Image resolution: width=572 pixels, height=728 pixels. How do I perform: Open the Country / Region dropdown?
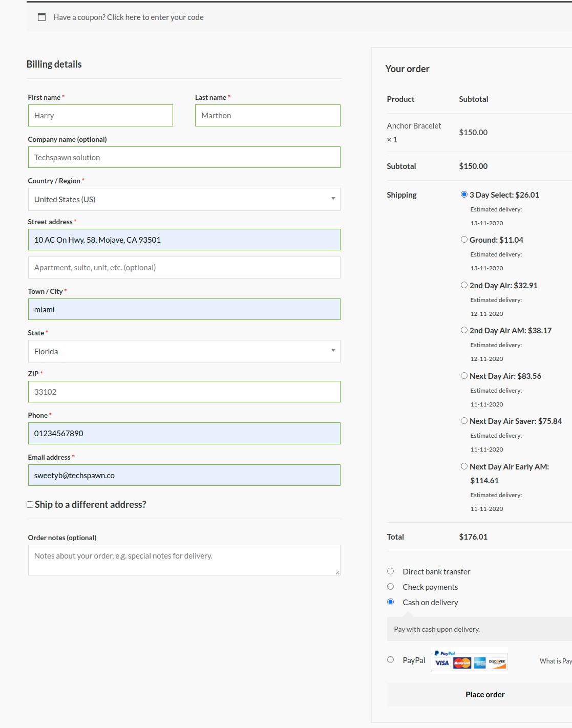click(x=184, y=199)
